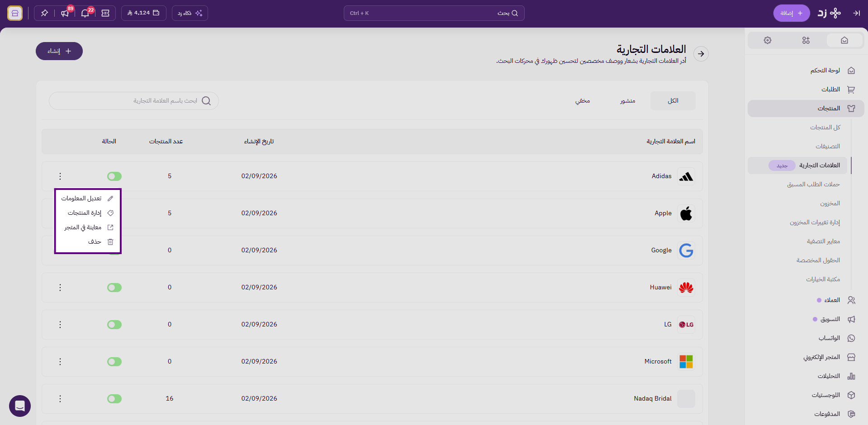Switch to the الكل filter tab
868x425 pixels.
pyautogui.click(x=673, y=101)
